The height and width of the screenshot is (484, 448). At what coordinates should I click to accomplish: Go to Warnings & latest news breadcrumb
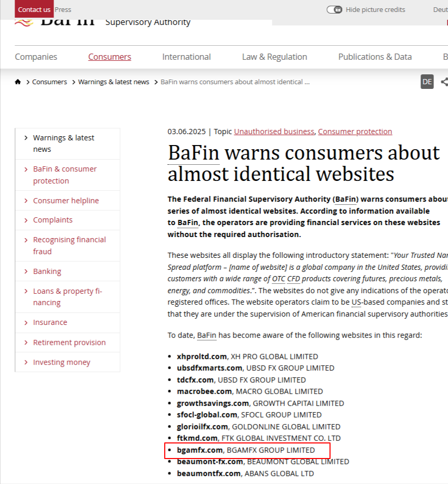click(x=113, y=82)
